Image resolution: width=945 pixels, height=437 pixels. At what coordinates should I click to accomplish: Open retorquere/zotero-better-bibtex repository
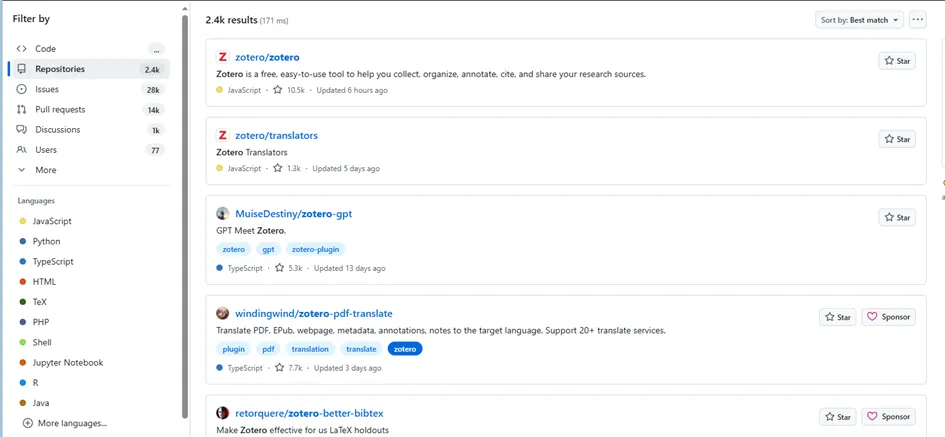point(309,413)
